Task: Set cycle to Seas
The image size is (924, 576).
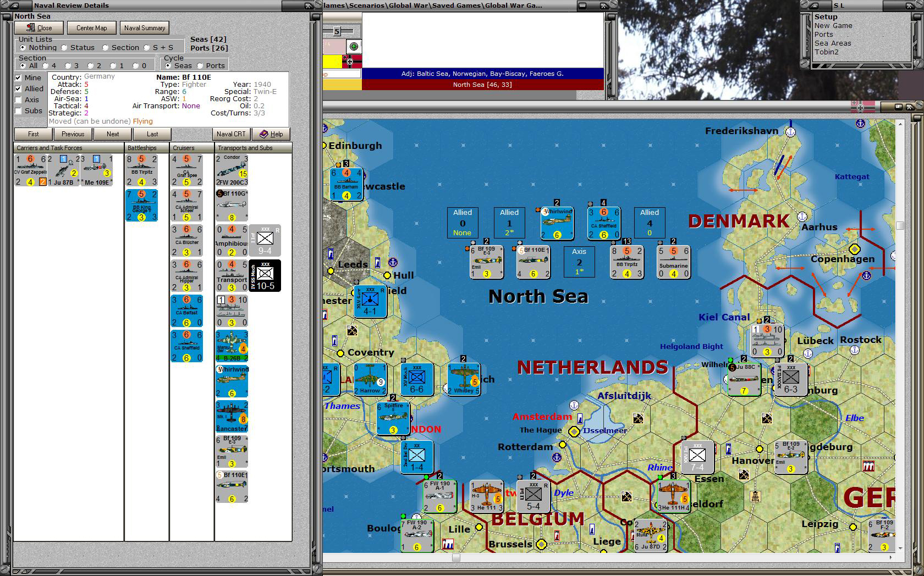Action: 179,66
